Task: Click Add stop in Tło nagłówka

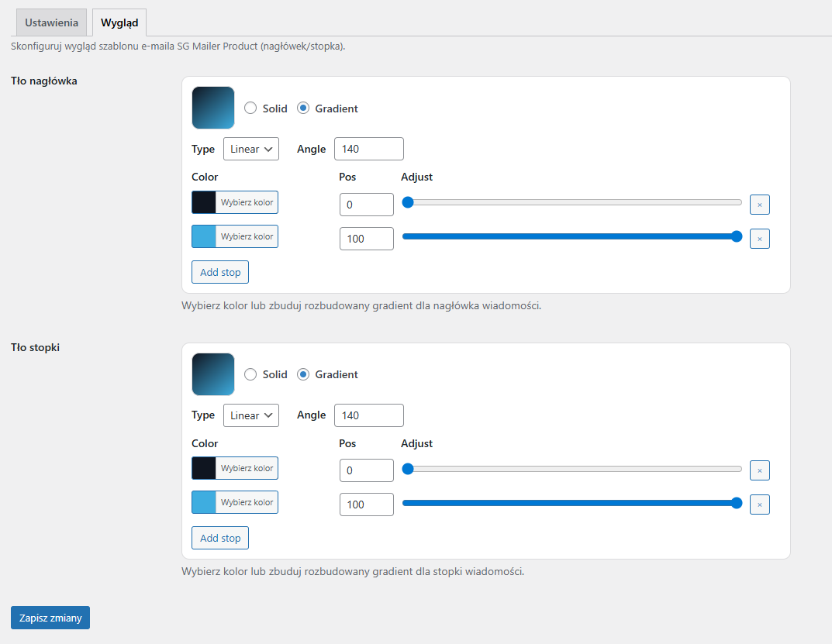Action: click(220, 272)
